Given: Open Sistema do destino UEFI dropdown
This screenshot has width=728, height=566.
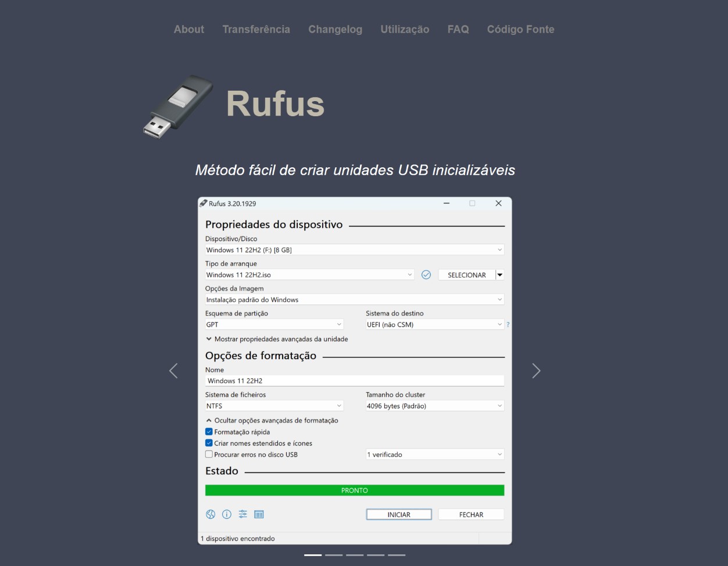Looking at the screenshot, I should coord(434,325).
